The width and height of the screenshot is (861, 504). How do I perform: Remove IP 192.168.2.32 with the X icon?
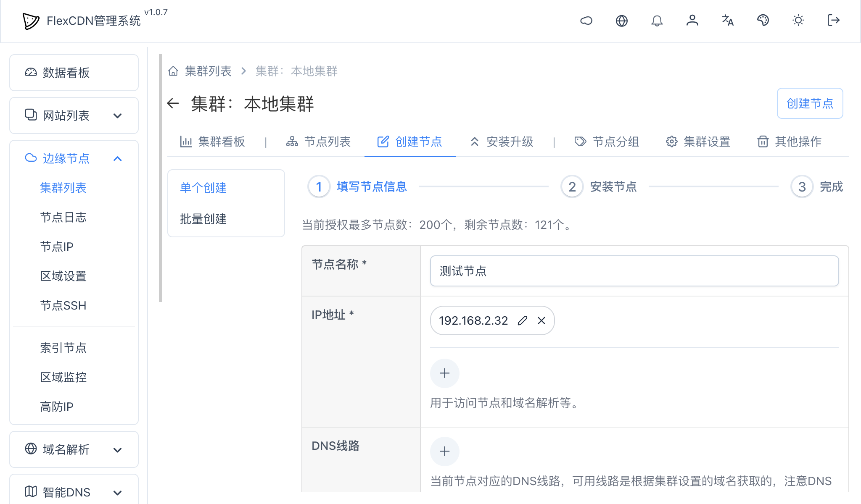coord(541,320)
